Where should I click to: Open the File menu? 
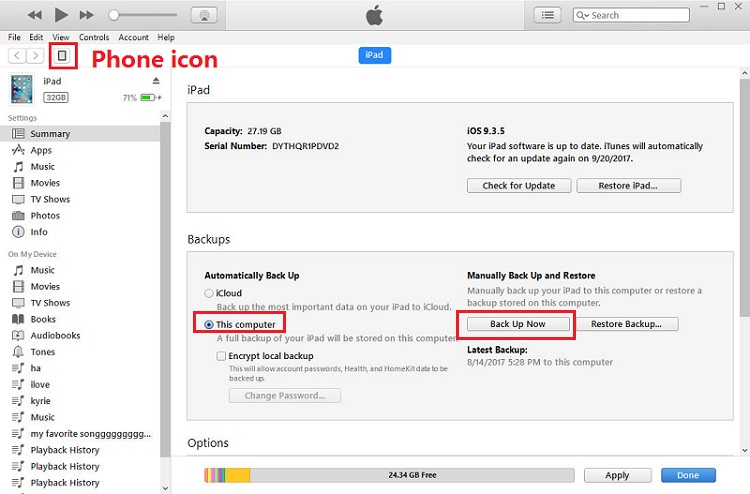[14, 37]
